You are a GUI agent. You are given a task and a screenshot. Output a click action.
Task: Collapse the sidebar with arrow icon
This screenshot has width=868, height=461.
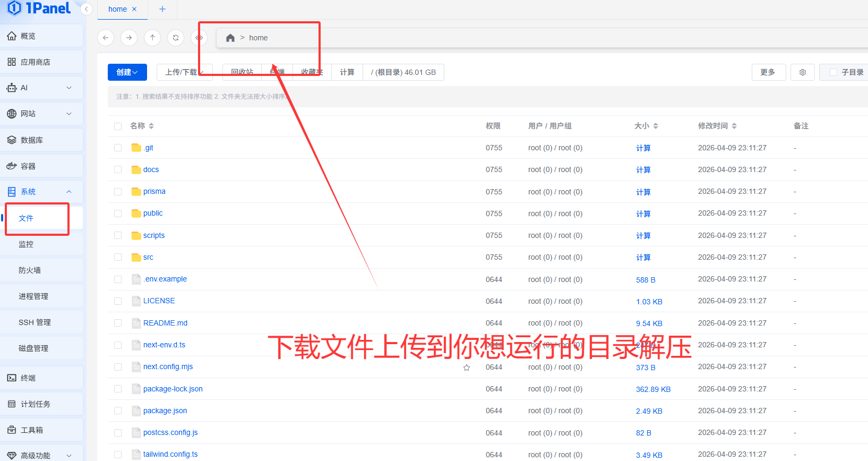tap(87, 9)
